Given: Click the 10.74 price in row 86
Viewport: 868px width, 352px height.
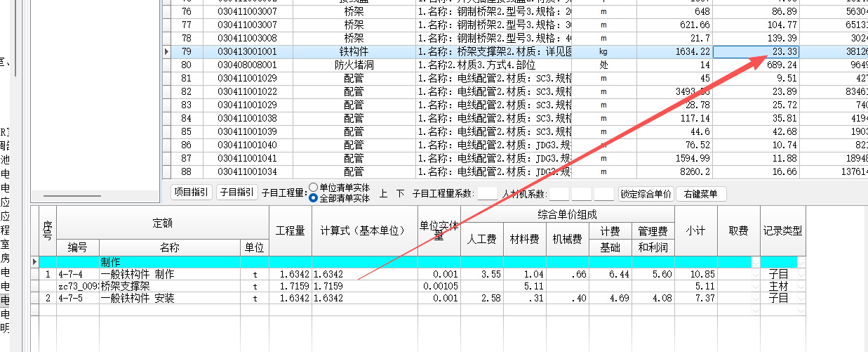Looking at the screenshot, I should [x=756, y=145].
